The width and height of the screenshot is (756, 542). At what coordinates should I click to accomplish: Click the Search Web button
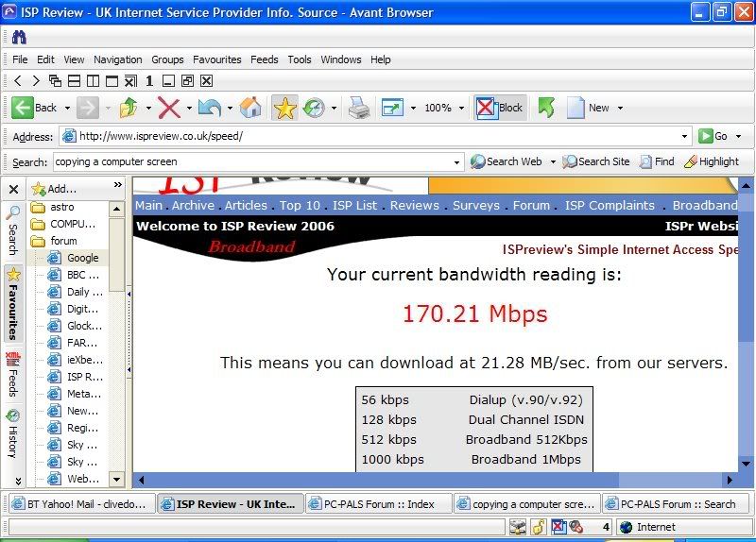tap(507, 161)
